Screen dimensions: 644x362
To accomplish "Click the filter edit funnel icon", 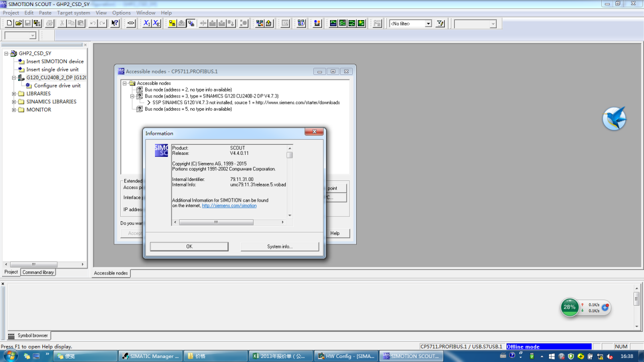I will coord(440,23).
